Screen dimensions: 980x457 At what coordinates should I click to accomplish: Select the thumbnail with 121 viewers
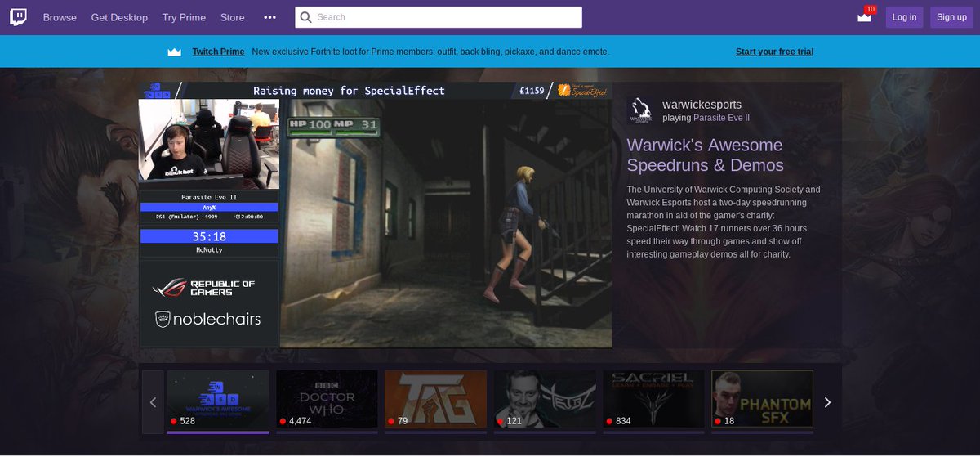click(545, 399)
